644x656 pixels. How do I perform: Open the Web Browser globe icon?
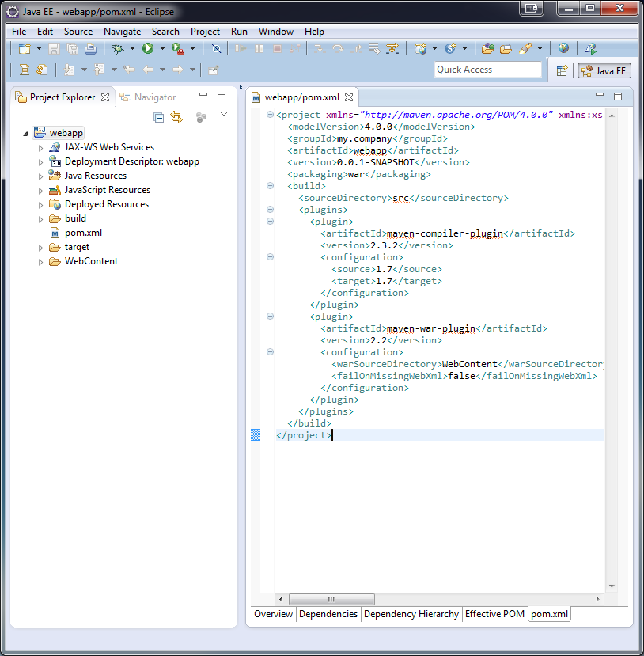pyautogui.click(x=563, y=48)
